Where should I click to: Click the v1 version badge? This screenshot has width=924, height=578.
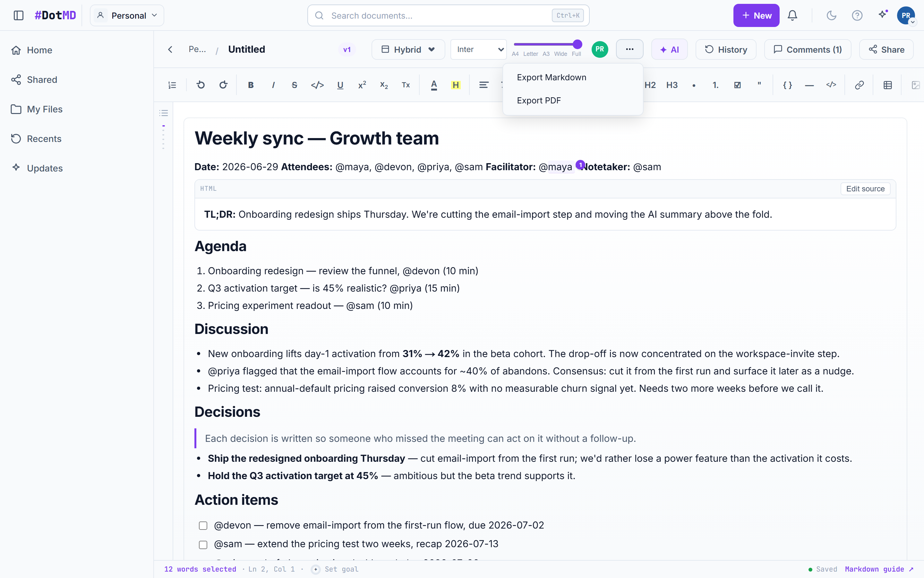pyautogui.click(x=347, y=49)
